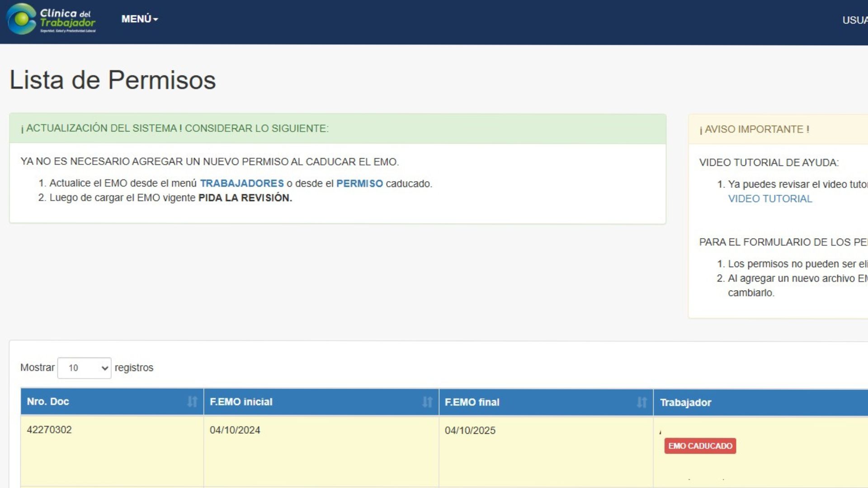The height and width of the screenshot is (488, 868).
Task: Open the TRABAJADORES link in the notice
Action: pos(242,183)
